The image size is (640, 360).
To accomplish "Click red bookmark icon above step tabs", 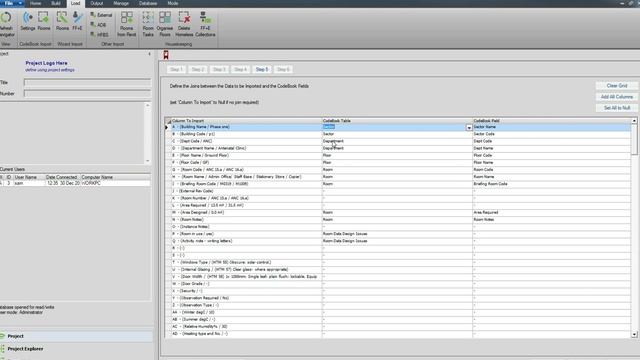I will point(166,55).
